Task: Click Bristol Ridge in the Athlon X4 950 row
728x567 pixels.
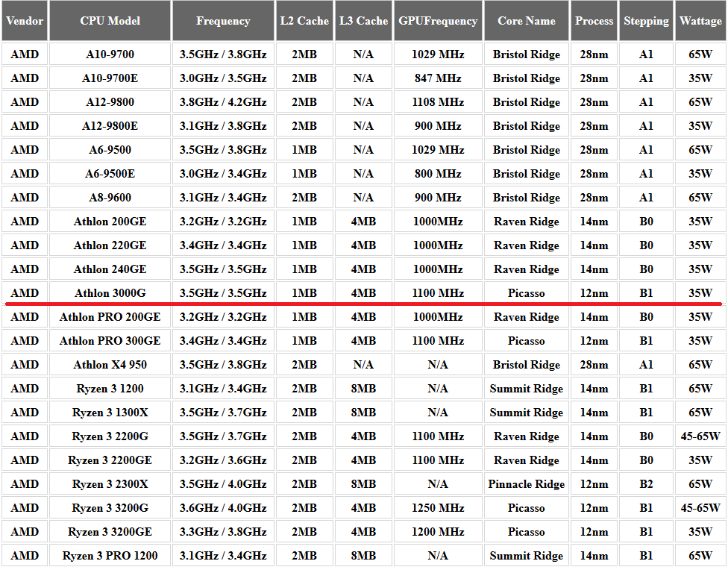Action: coord(527,365)
